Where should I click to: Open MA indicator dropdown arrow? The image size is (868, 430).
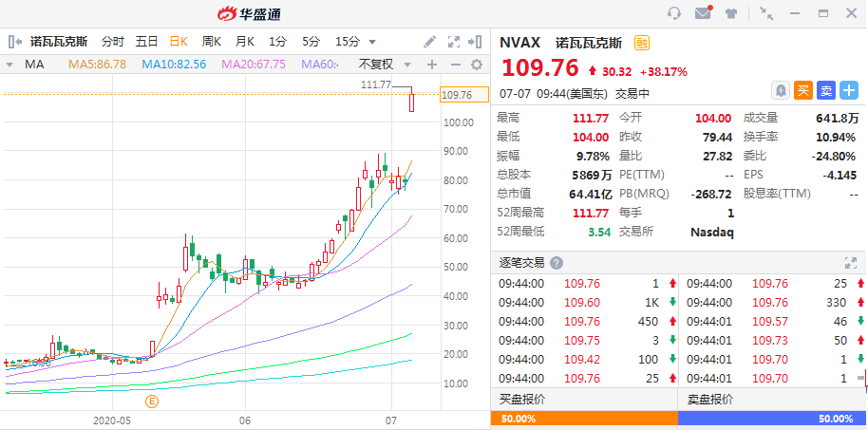[9, 65]
